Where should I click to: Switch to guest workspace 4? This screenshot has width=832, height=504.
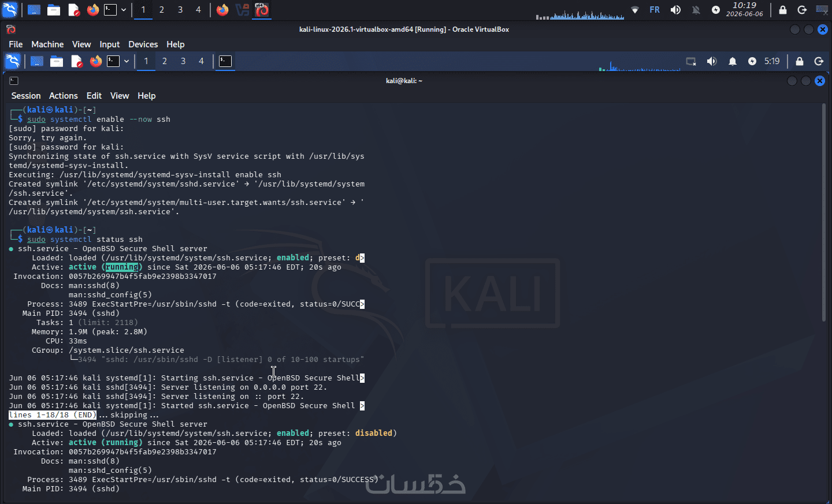coord(201,61)
